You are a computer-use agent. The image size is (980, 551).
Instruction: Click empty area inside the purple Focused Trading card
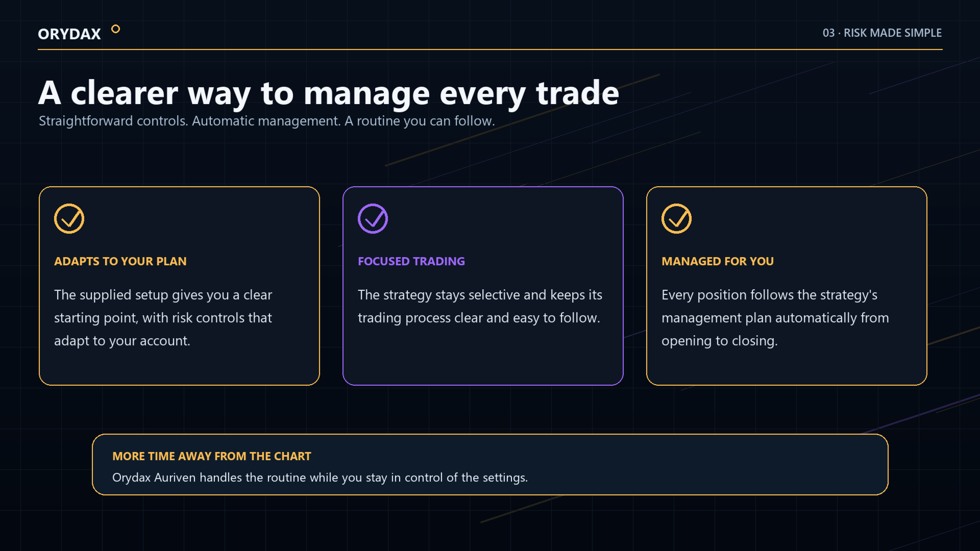coord(483,357)
